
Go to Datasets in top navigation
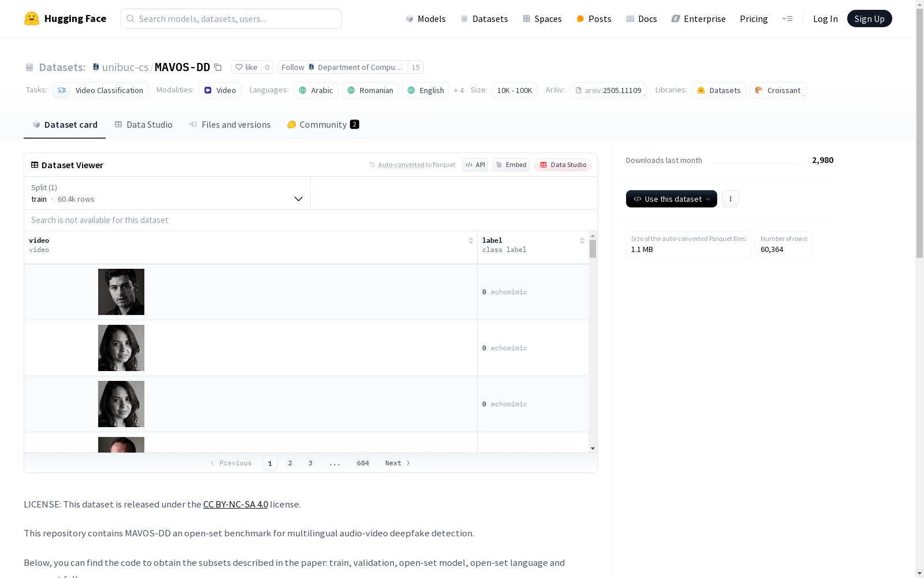click(x=484, y=18)
